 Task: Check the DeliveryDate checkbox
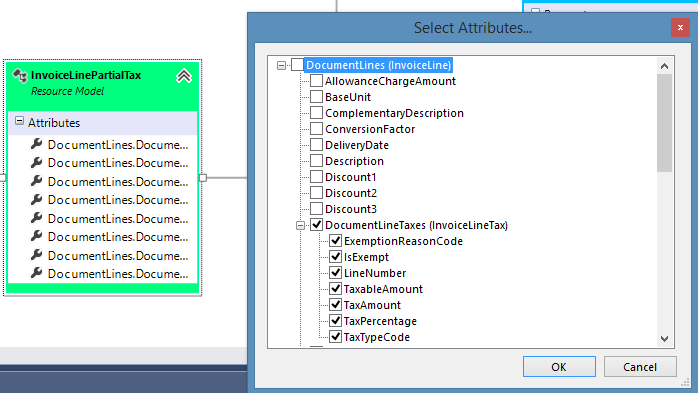pyautogui.click(x=317, y=145)
